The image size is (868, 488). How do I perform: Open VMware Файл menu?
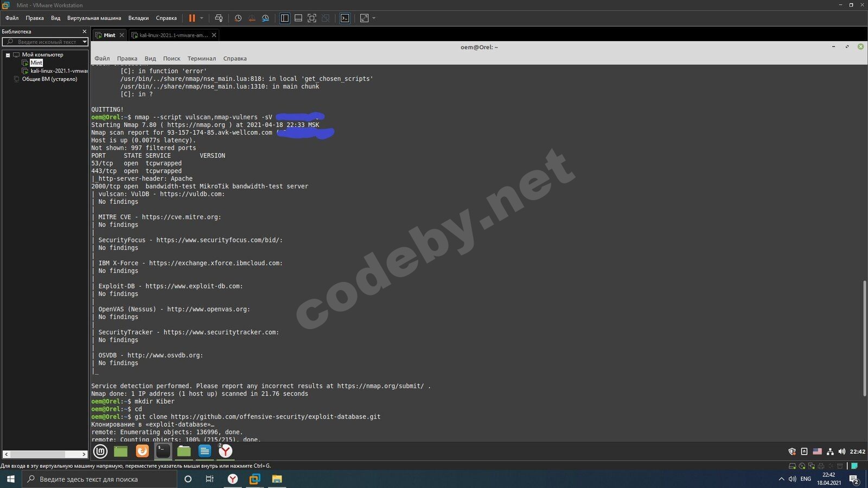(12, 18)
